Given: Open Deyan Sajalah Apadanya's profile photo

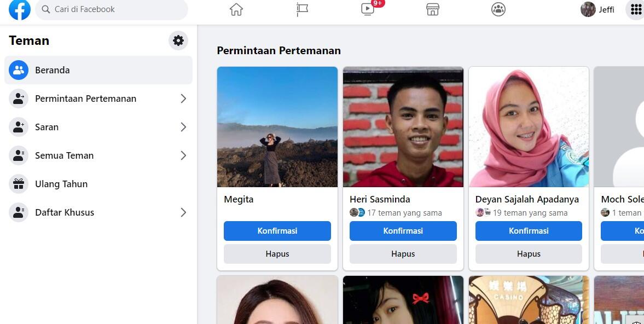Looking at the screenshot, I should pyautogui.click(x=529, y=127).
